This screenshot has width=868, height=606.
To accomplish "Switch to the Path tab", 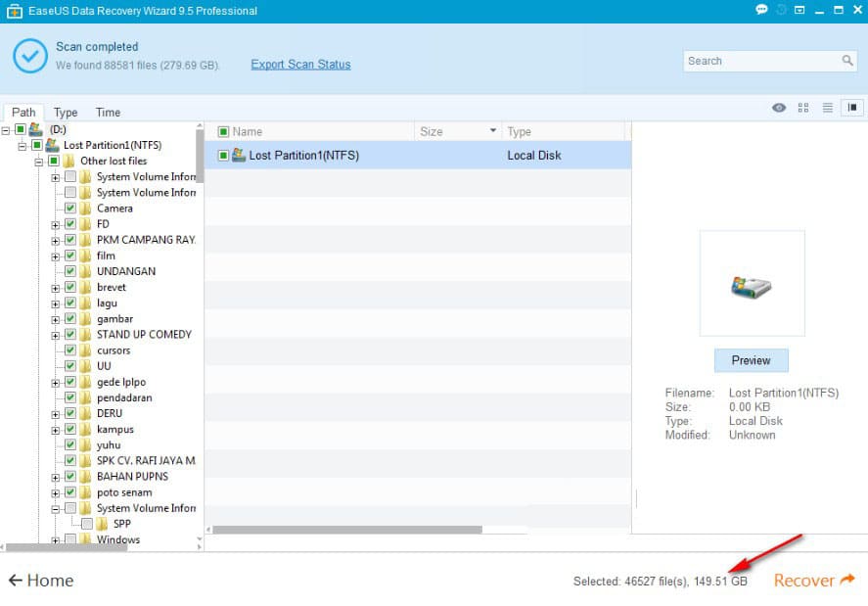I will (x=23, y=113).
